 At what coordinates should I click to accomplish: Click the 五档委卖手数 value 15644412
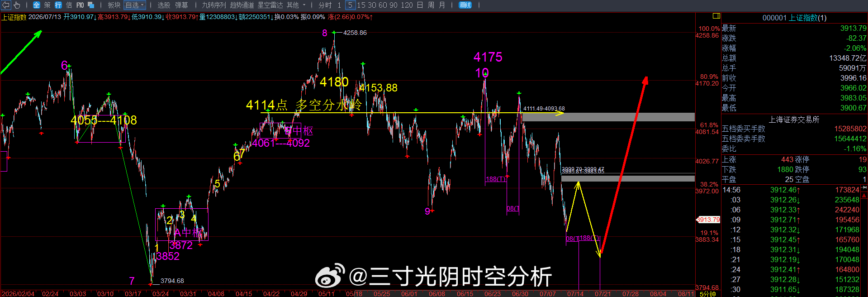tap(850, 139)
